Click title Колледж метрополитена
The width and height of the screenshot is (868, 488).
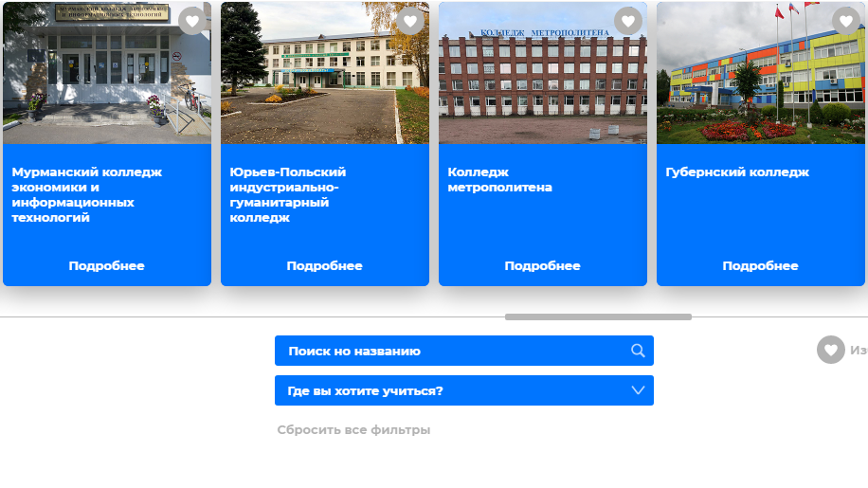(500, 180)
